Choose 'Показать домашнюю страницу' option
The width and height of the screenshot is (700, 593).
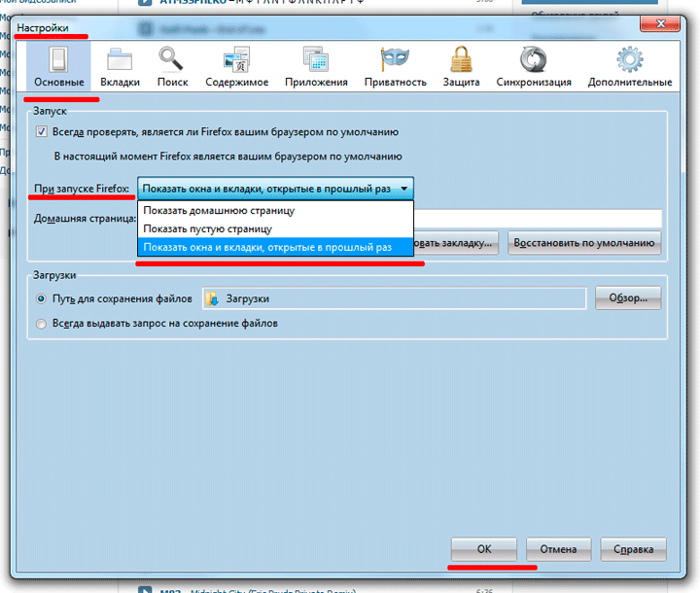point(275,210)
